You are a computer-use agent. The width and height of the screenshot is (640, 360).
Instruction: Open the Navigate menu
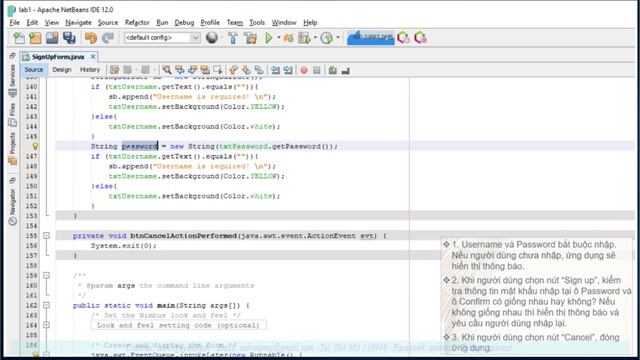click(x=78, y=22)
